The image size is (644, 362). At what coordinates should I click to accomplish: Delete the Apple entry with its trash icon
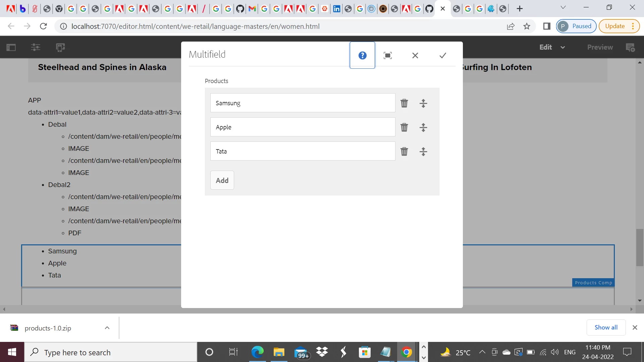point(404,127)
